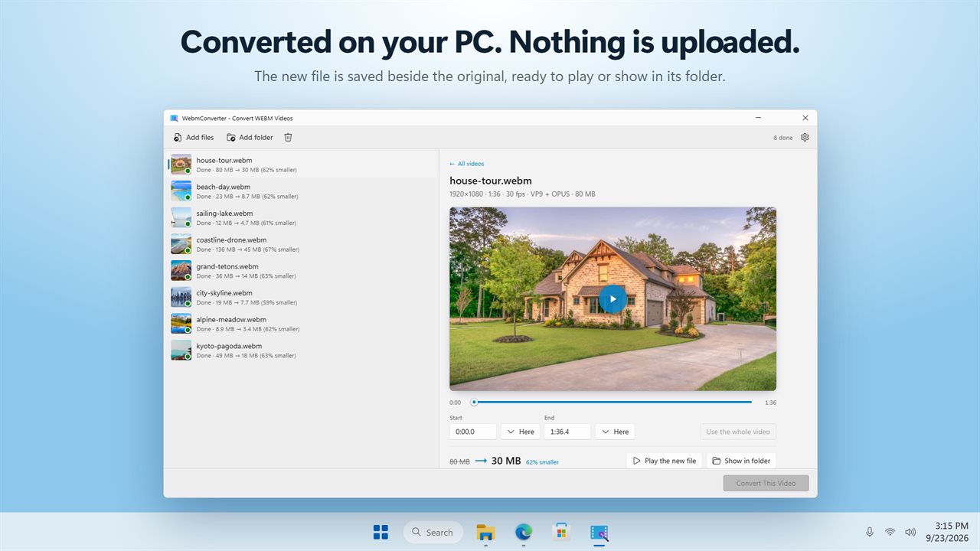Open the Windows Start menu
The width and height of the screenshot is (980, 551).
381,532
